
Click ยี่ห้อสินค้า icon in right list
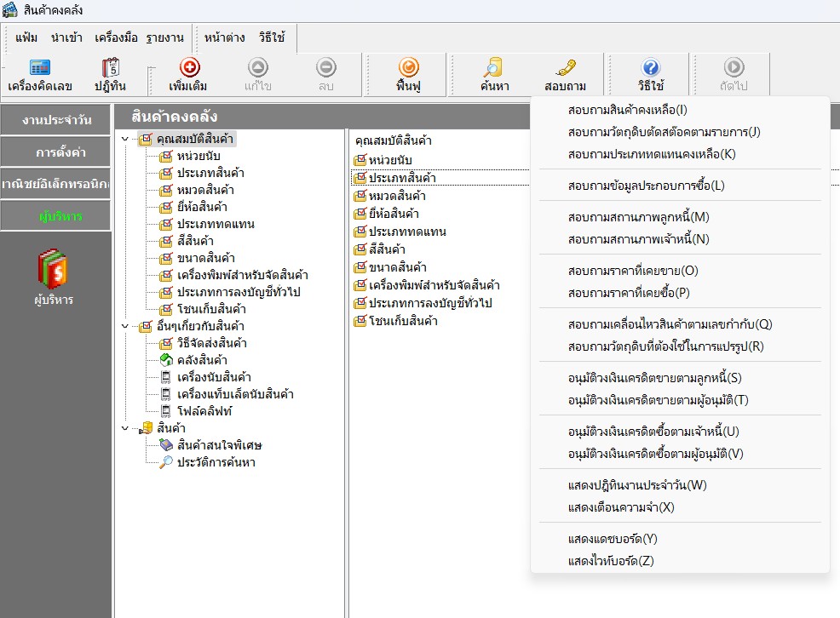(360, 214)
